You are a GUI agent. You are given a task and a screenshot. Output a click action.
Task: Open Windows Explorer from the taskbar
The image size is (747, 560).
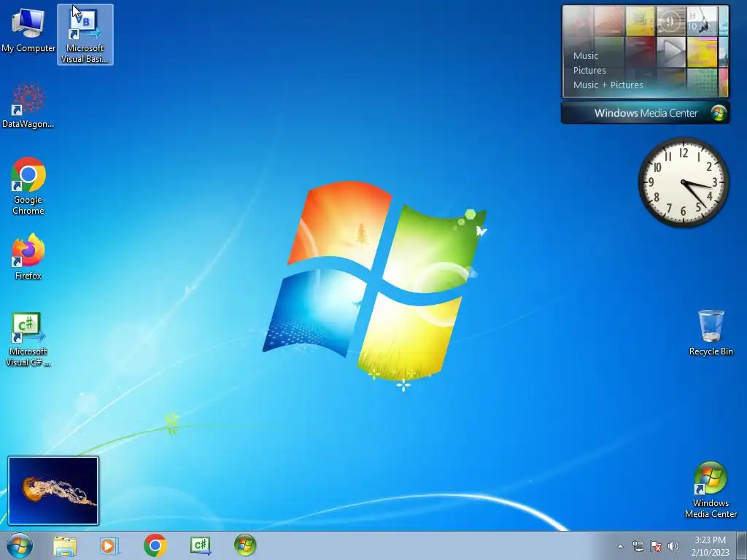point(65,546)
